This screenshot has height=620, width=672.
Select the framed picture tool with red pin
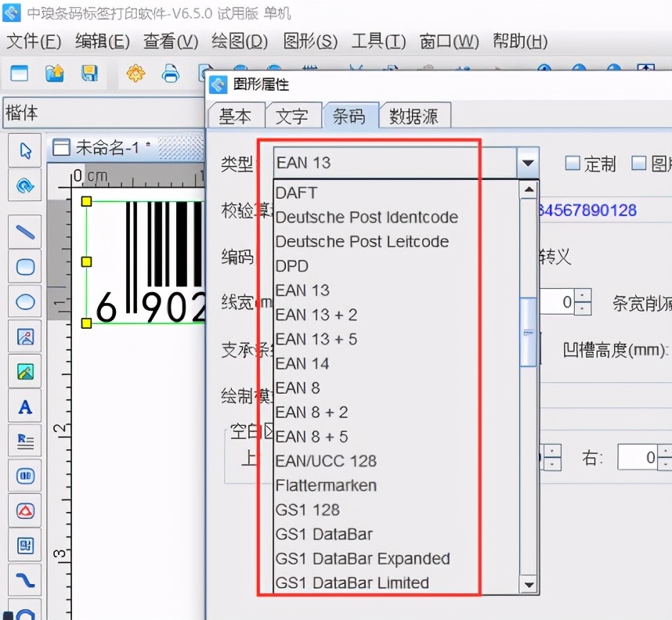pos(25,337)
